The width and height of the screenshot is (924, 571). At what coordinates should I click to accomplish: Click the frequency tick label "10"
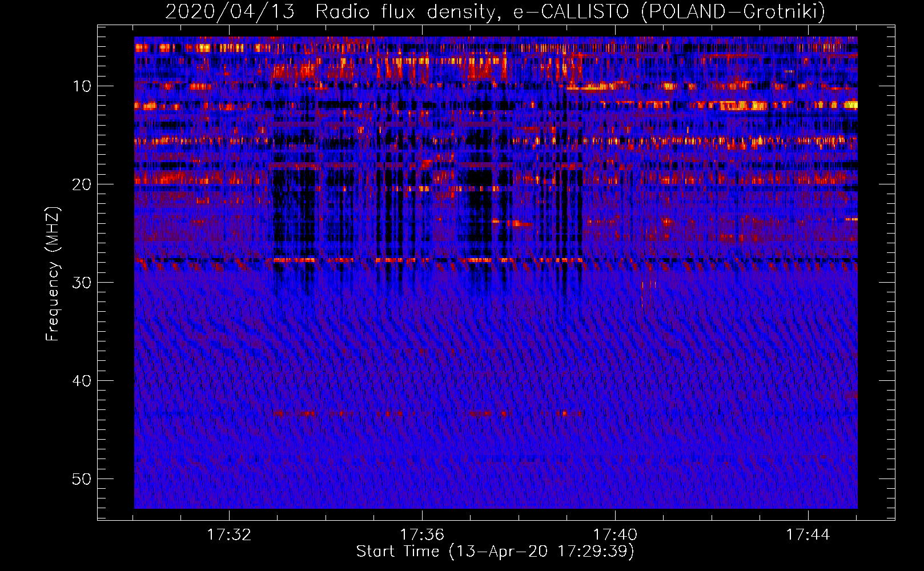click(82, 86)
